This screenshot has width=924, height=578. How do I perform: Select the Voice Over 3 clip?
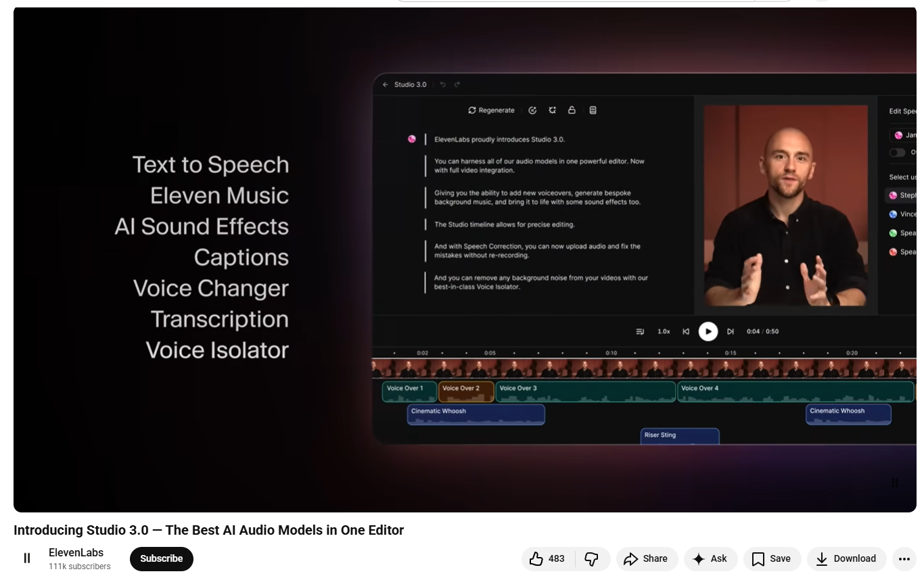coord(586,392)
